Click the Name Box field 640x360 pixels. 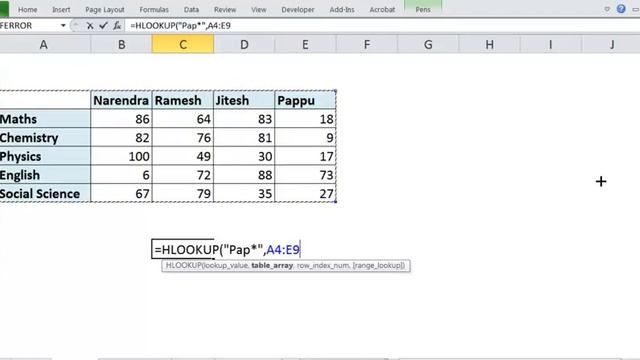[x=29, y=26]
